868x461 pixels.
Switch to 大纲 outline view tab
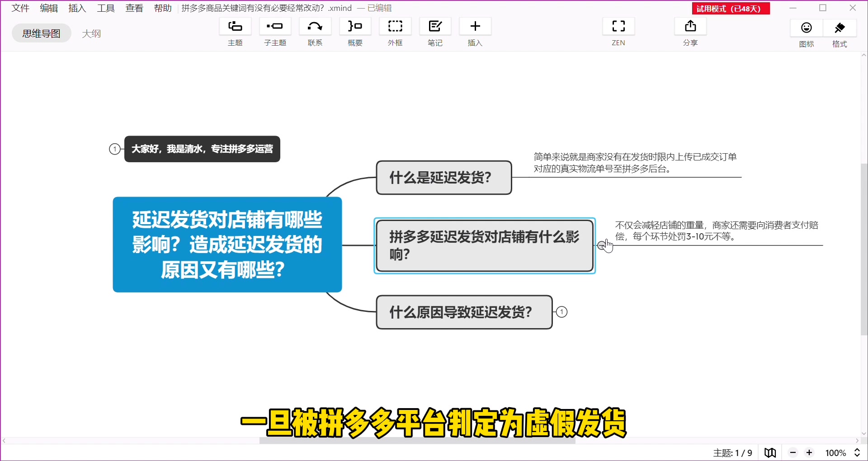click(91, 33)
